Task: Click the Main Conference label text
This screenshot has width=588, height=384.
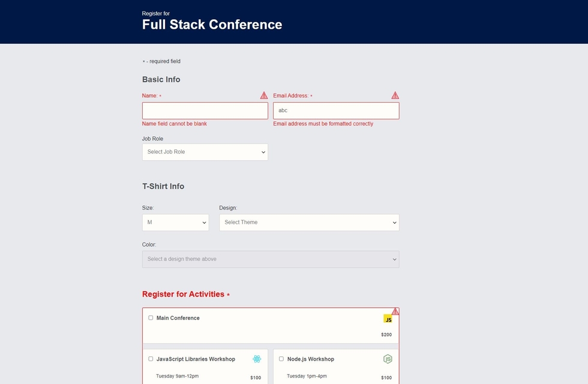Action: 178,318
